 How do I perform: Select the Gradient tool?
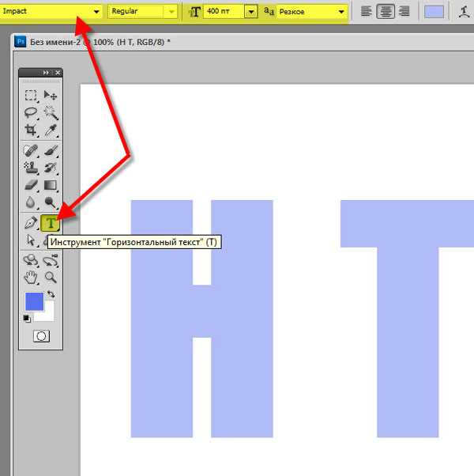51,185
